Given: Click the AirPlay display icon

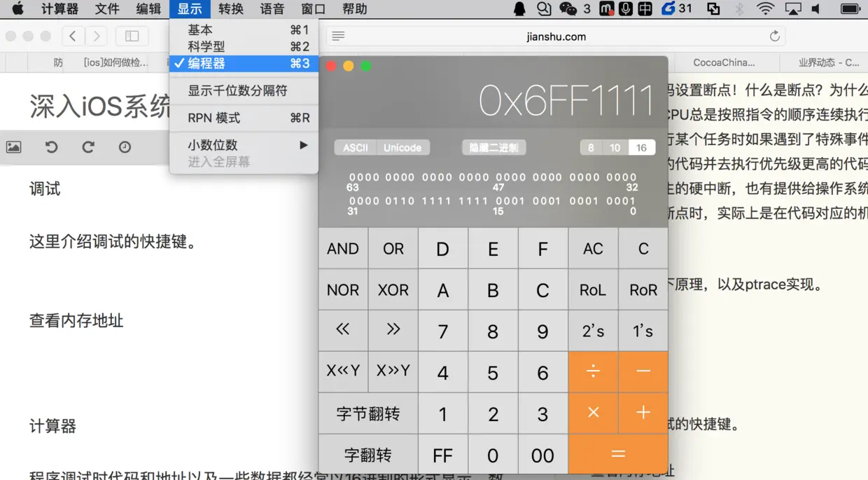Looking at the screenshot, I should (793, 9).
